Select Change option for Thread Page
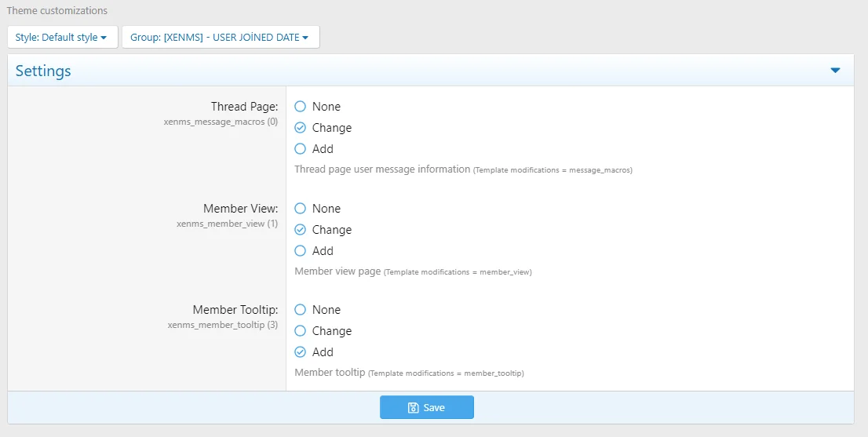 pyautogui.click(x=300, y=128)
